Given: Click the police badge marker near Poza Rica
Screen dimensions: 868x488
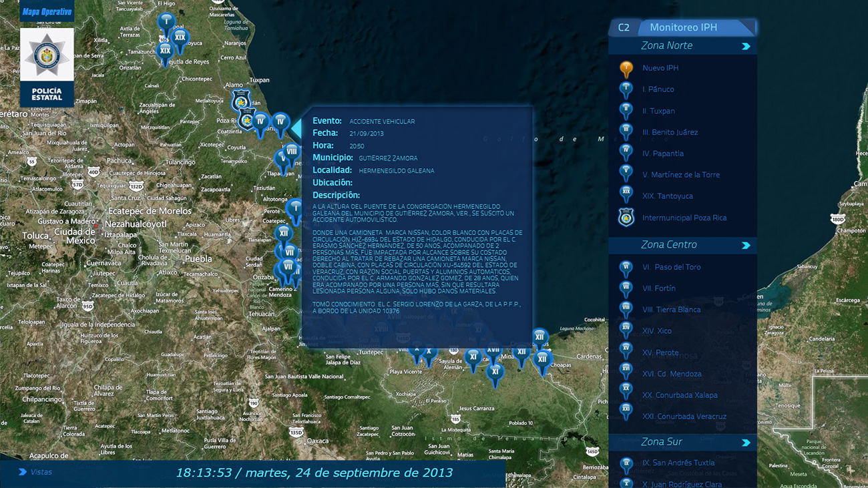Looking at the screenshot, I should click(240, 101).
